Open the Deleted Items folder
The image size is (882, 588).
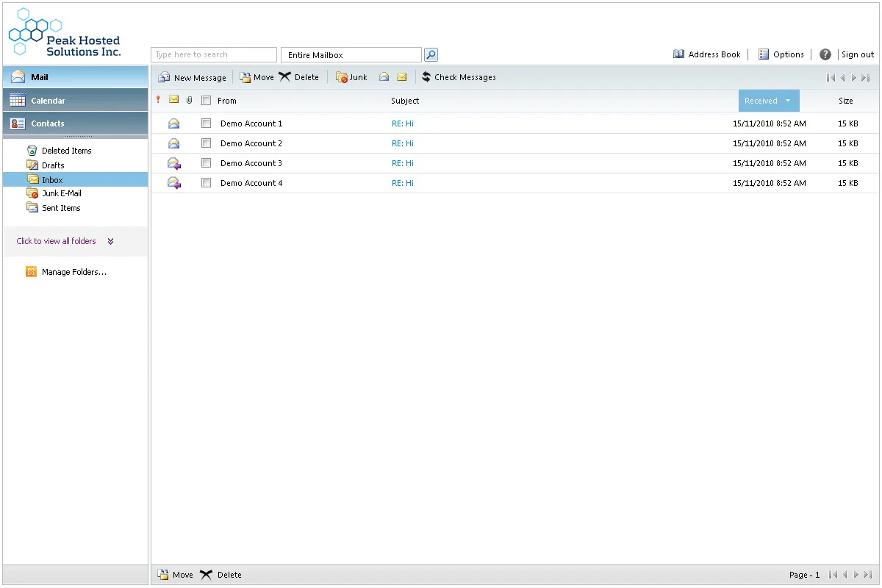[x=60, y=151]
